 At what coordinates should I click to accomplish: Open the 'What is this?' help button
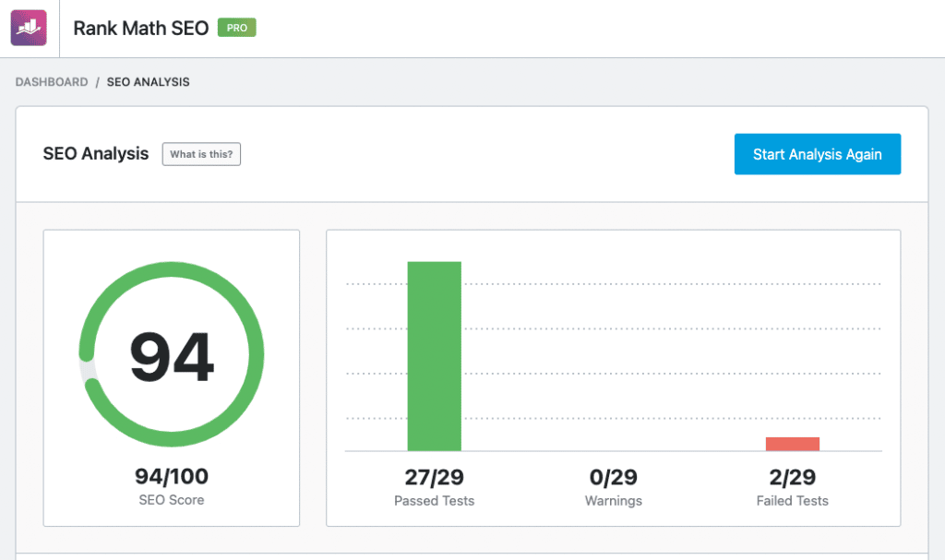pos(201,154)
